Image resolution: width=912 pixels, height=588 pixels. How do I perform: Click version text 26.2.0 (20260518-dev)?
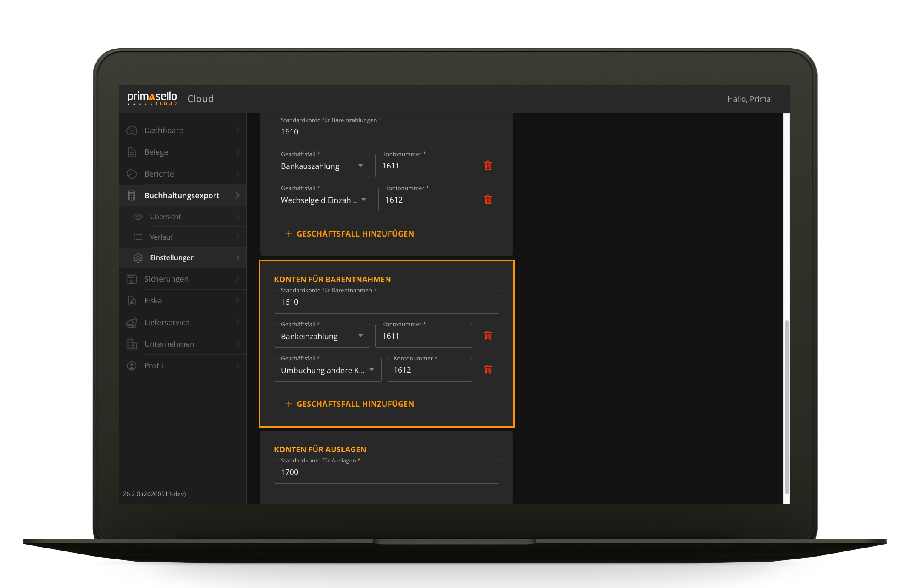coord(154,494)
